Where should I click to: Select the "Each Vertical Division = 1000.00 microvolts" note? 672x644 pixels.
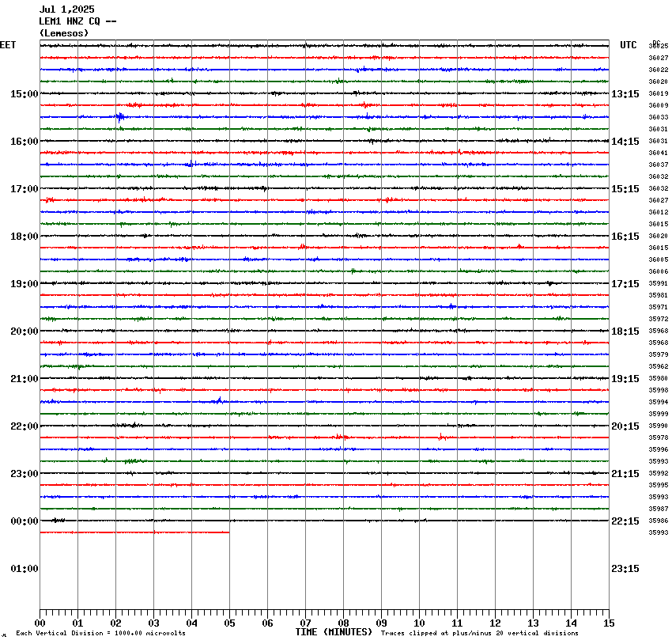(100, 633)
